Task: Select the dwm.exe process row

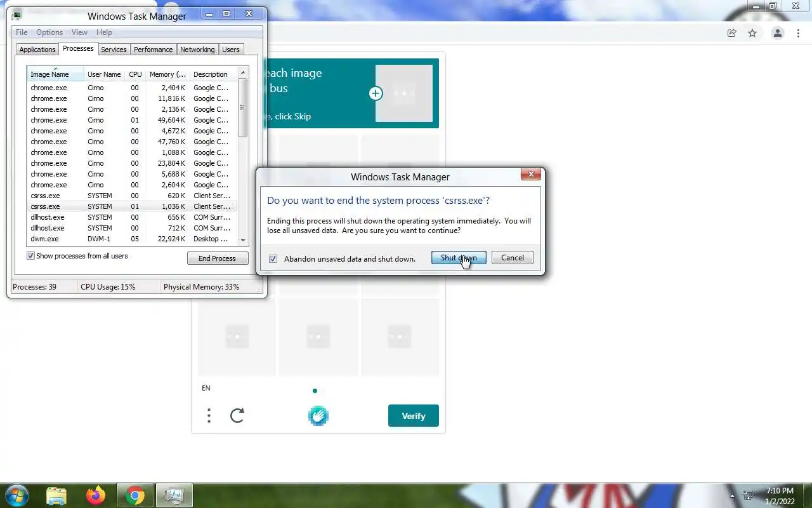Action: pos(131,239)
